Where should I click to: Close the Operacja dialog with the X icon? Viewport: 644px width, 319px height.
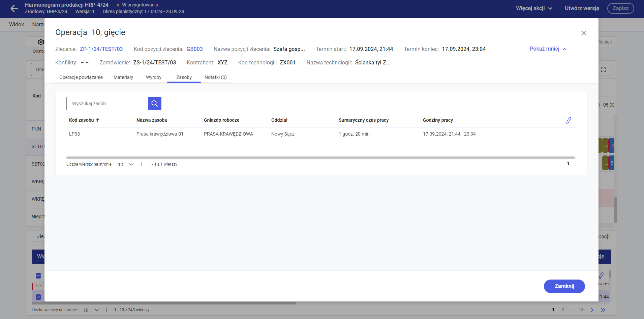[584, 33]
